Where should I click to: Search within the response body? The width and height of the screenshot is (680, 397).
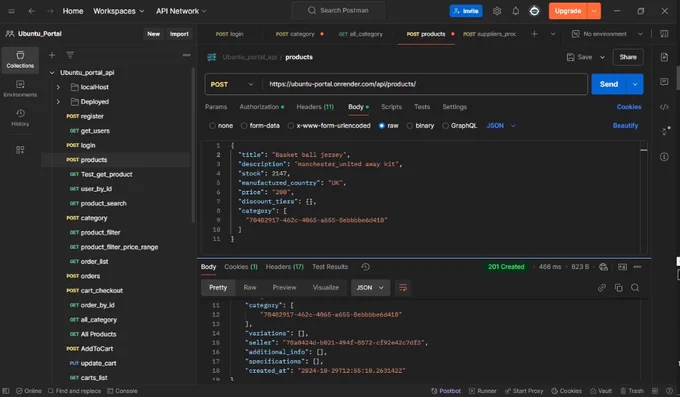point(635,288)
